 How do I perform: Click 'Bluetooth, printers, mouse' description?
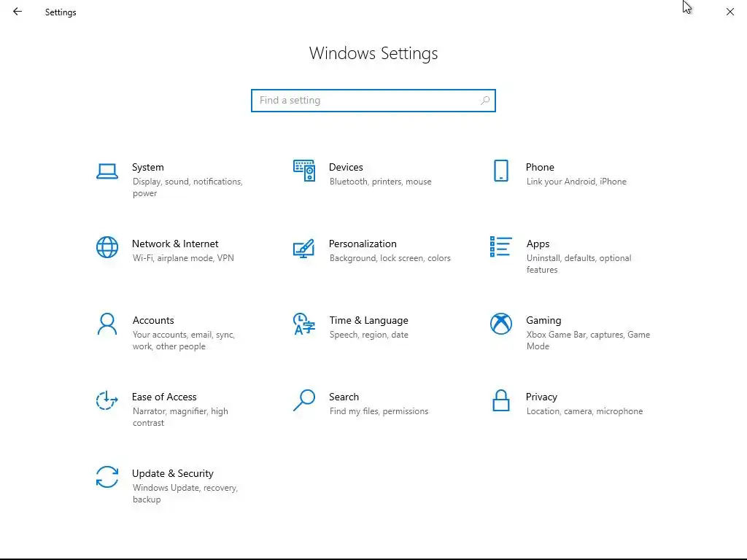380,182
